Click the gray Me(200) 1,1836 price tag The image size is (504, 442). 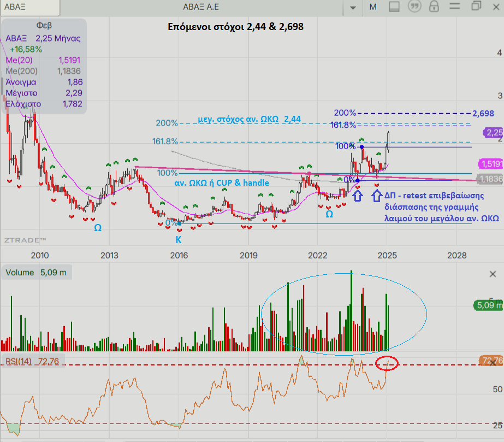click(490, 179)
